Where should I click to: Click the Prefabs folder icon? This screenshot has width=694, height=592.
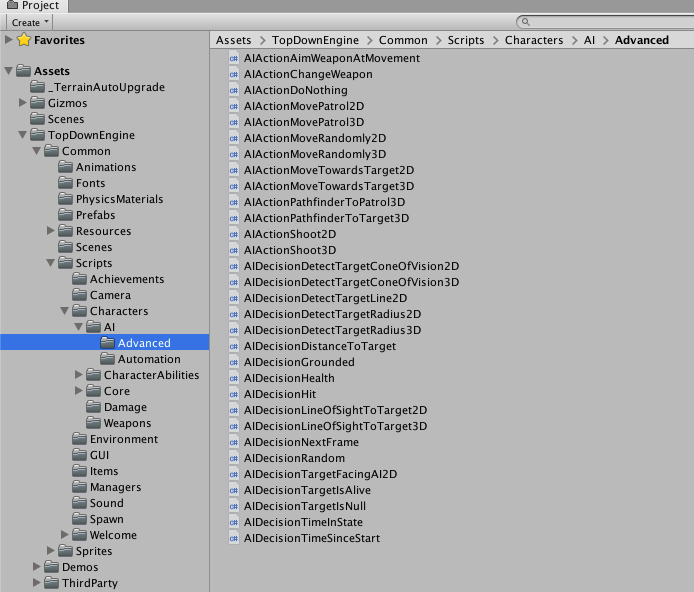coord(66,215)
